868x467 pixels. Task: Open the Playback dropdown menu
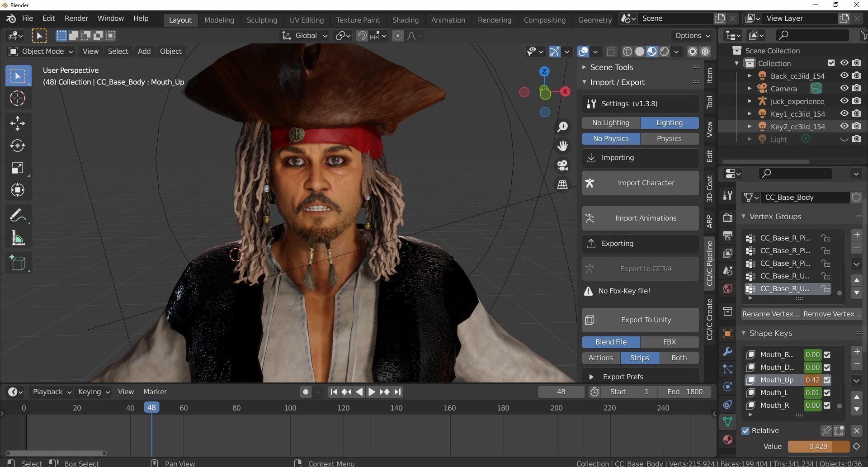click(x=52, y=392)
